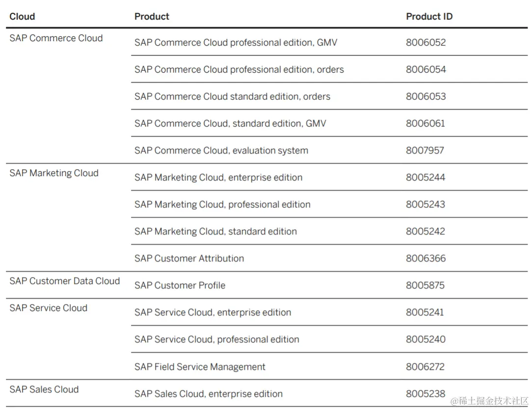532x409 pixels.
Task: Click SAP Commerce Cloud, evaluation system row
Action: tap(221, 151)
